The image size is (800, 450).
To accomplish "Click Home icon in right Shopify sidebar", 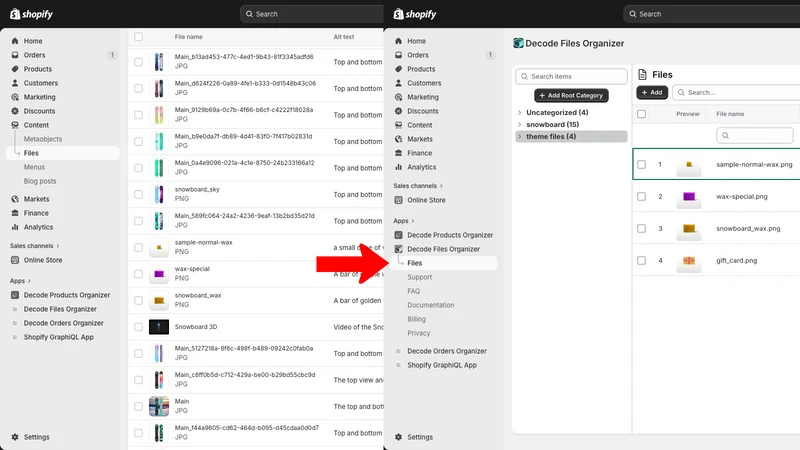I will click(x=398, y=41).
